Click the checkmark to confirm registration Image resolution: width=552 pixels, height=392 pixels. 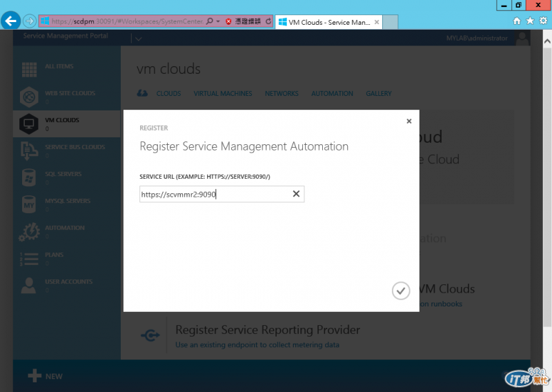401,291
